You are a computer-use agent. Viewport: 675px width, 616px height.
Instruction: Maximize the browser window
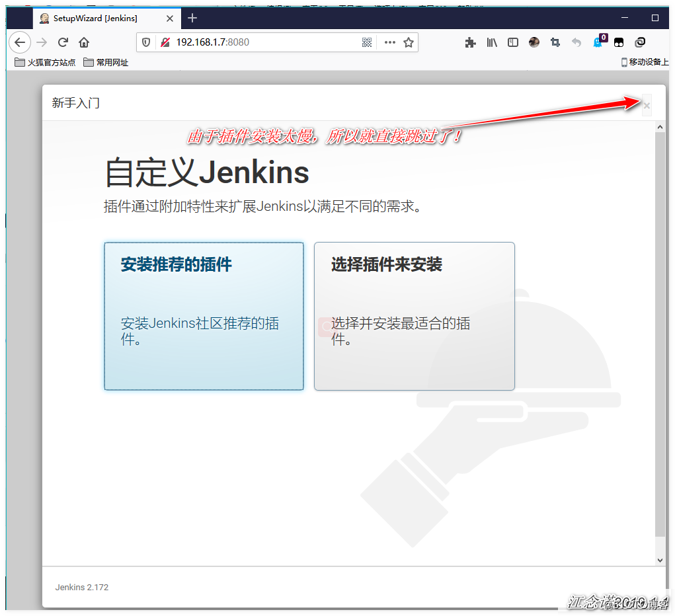655,18
